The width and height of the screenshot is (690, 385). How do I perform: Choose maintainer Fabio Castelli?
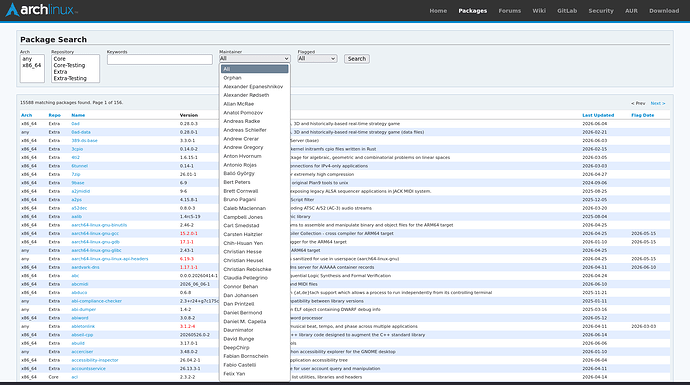click(x=254, y=365)
